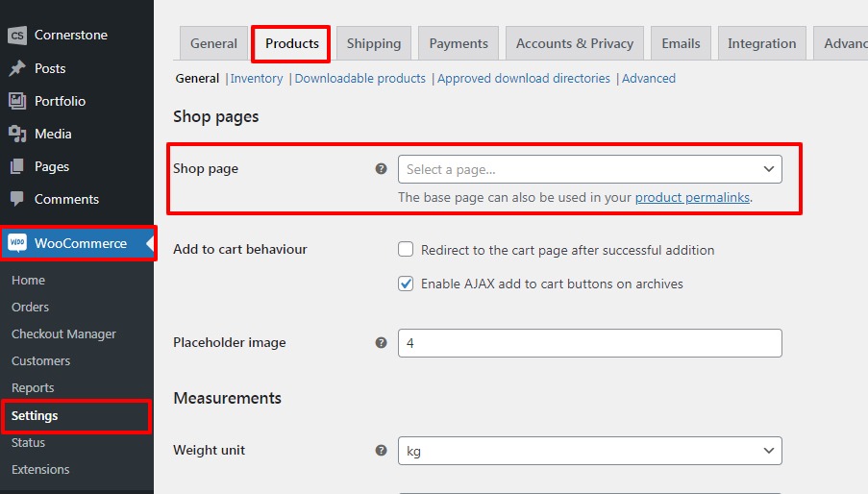Open the Weight unit kg dropdown
This screenshot has width=868, height=494.
point(589,451)
